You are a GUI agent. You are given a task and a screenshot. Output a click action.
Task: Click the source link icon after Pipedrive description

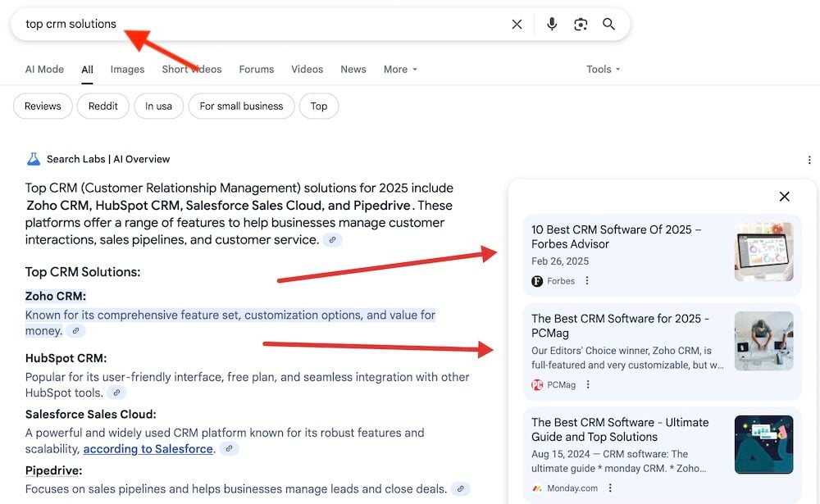click(460, 488)
